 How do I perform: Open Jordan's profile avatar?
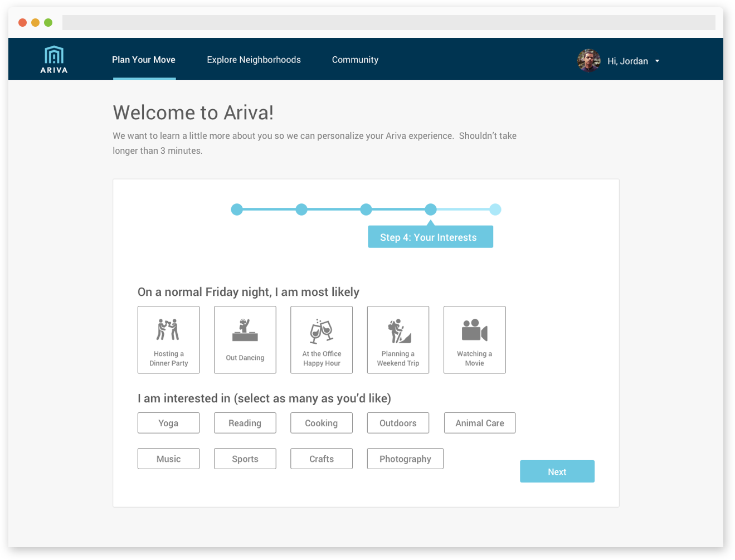pos(588,60)
